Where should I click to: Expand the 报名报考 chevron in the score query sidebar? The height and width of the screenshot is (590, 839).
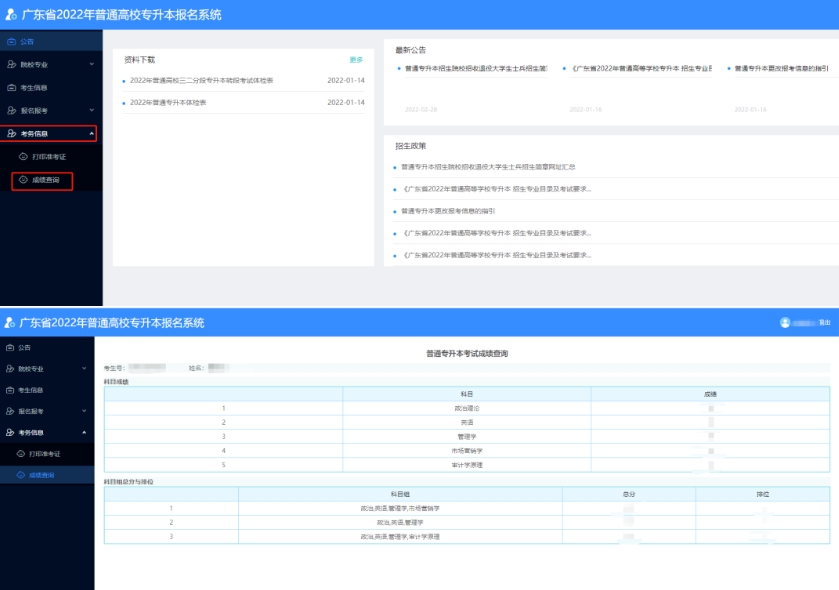click(x=84, y=411)
